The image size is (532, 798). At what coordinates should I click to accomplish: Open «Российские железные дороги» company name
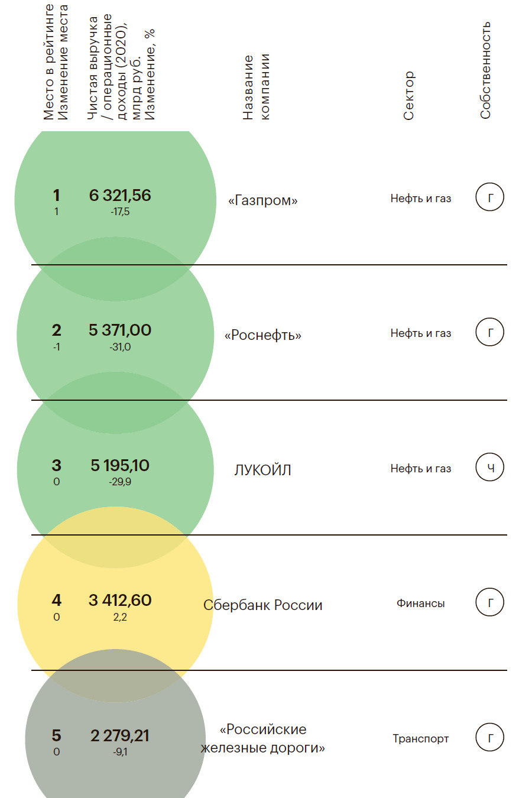coord(263,738)
